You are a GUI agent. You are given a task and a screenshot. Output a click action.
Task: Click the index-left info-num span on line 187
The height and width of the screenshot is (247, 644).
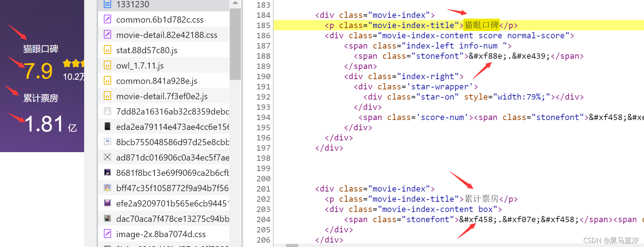(428, 46)
